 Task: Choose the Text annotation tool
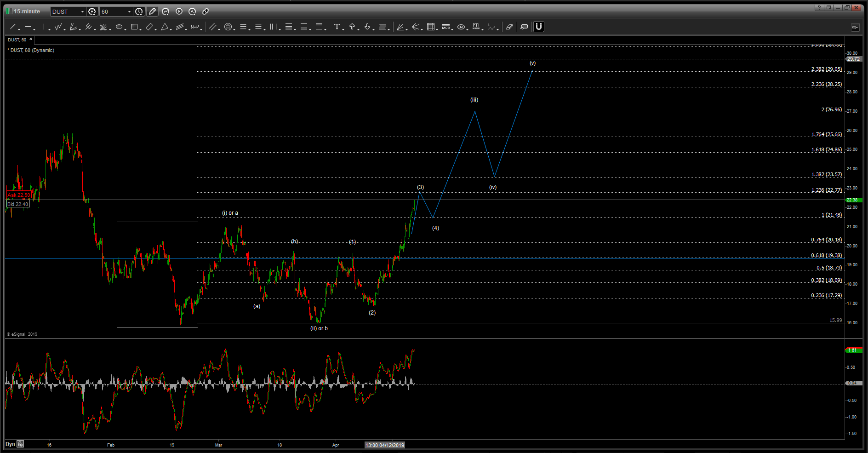click(337, 27)
